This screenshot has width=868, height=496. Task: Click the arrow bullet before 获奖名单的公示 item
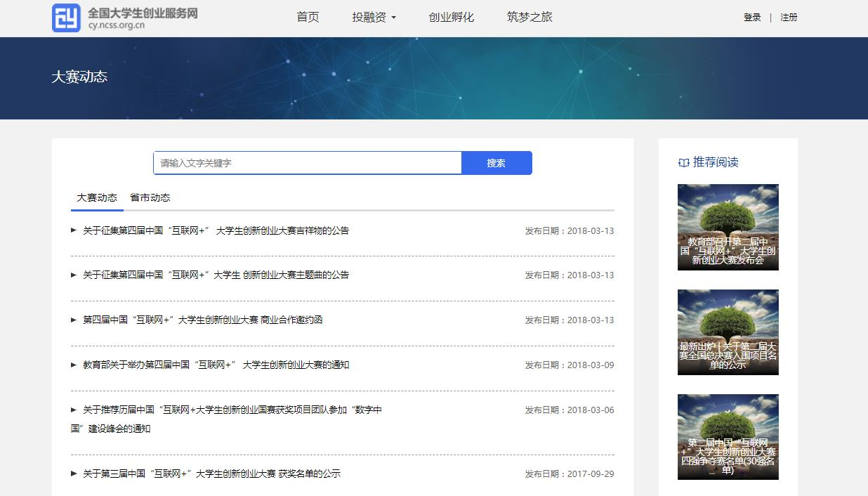click(x=74, y=474)
